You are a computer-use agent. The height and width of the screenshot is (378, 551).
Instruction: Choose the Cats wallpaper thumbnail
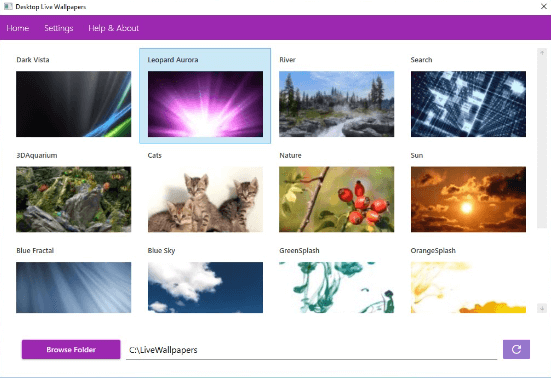click(205, 199)
